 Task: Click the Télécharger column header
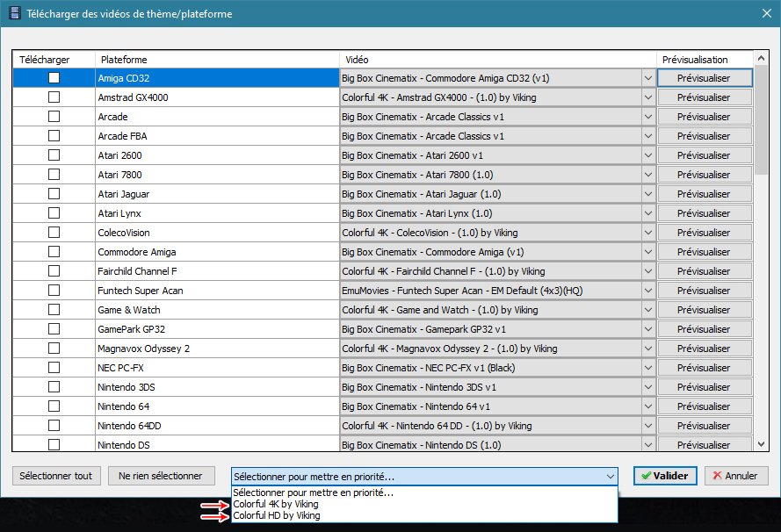click(x=54, y=59)
